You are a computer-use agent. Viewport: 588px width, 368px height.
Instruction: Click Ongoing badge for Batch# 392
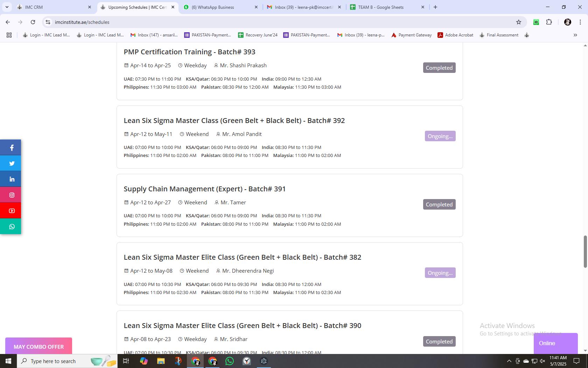(440, 136)
